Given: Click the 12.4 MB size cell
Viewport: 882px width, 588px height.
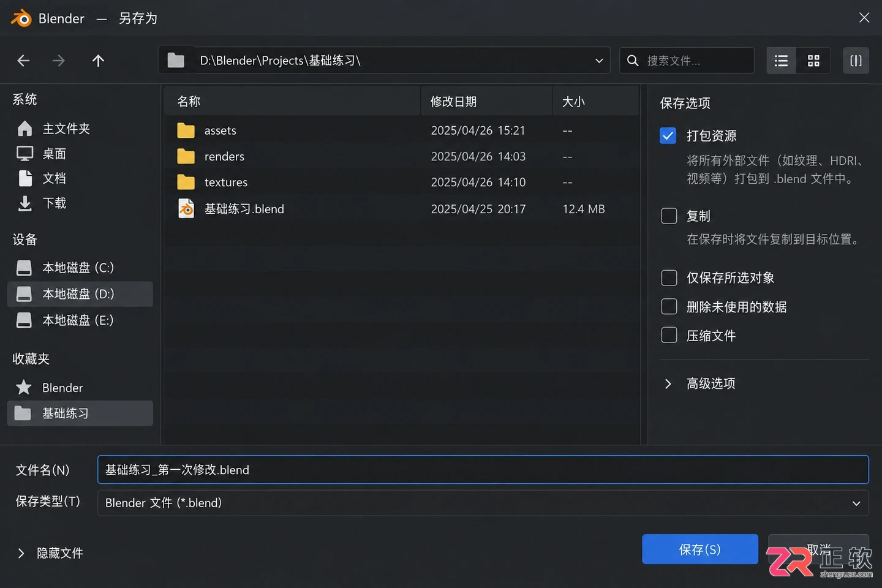Looking at the screenshot, I should pyautogui.click(x=584, y=209).
